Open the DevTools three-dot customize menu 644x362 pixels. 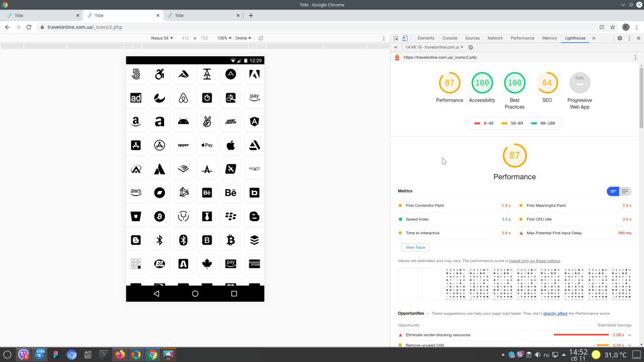pos(629,38)
